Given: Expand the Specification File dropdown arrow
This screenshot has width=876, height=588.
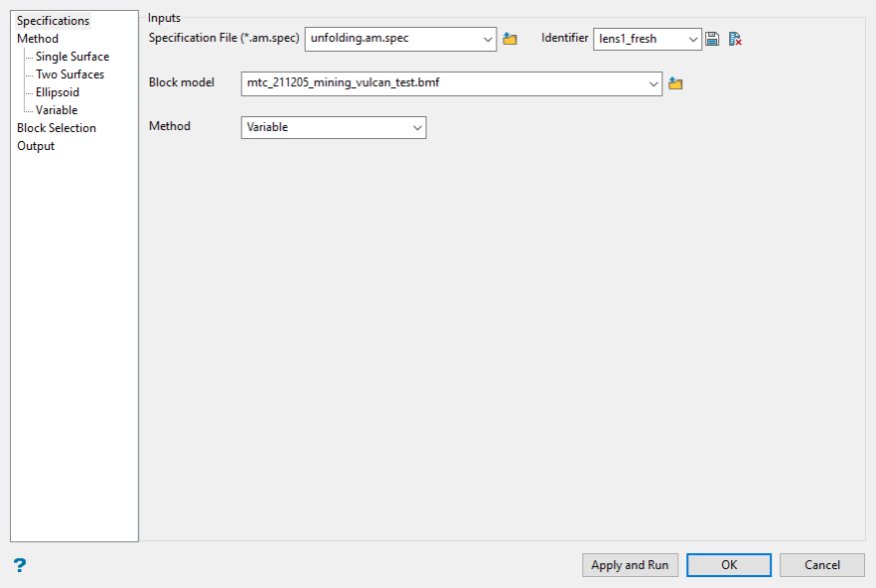Looking at the screenshot, I should pyautogui.click(x=487, y=39).
